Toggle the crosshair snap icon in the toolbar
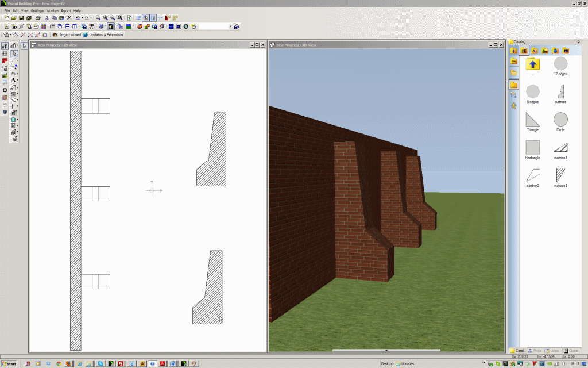Viewport: 588px width, 368px height. (x=145, y=18)
